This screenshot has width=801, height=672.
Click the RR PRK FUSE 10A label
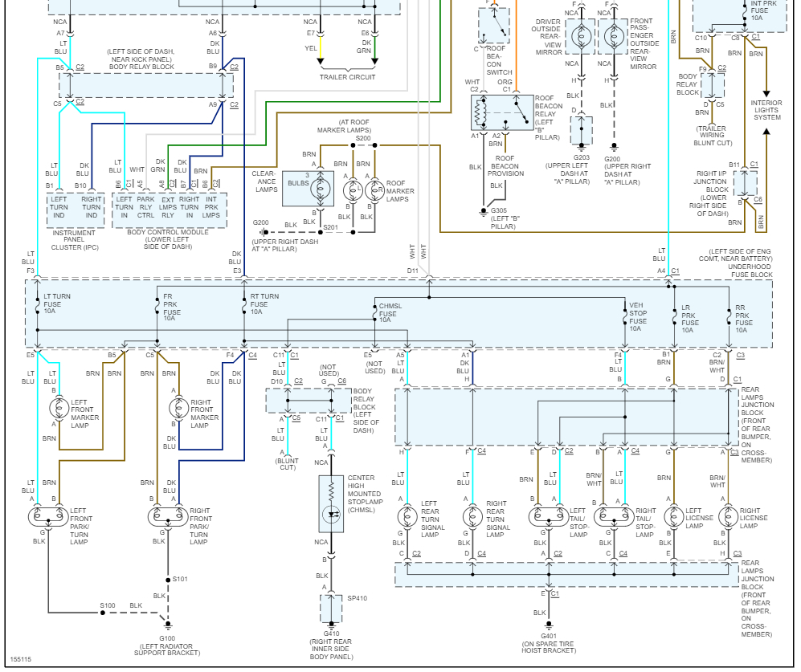point(743,320)
